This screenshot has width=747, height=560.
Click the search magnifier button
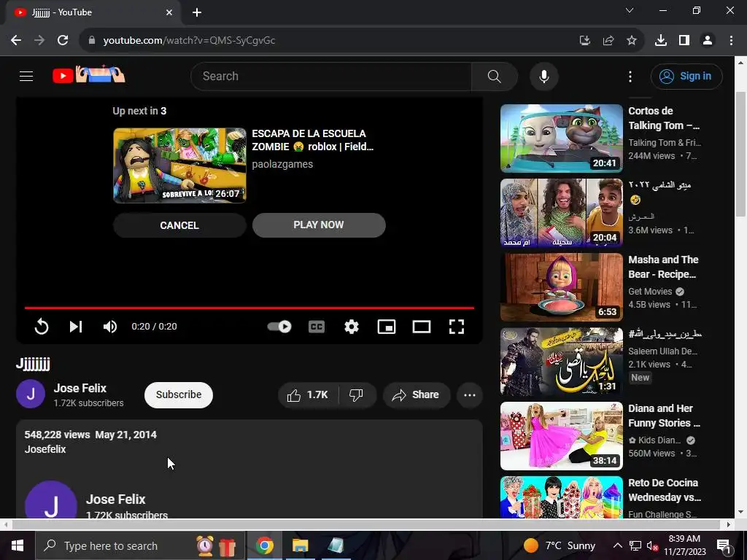pyautogui.click(x=494, y=76)
